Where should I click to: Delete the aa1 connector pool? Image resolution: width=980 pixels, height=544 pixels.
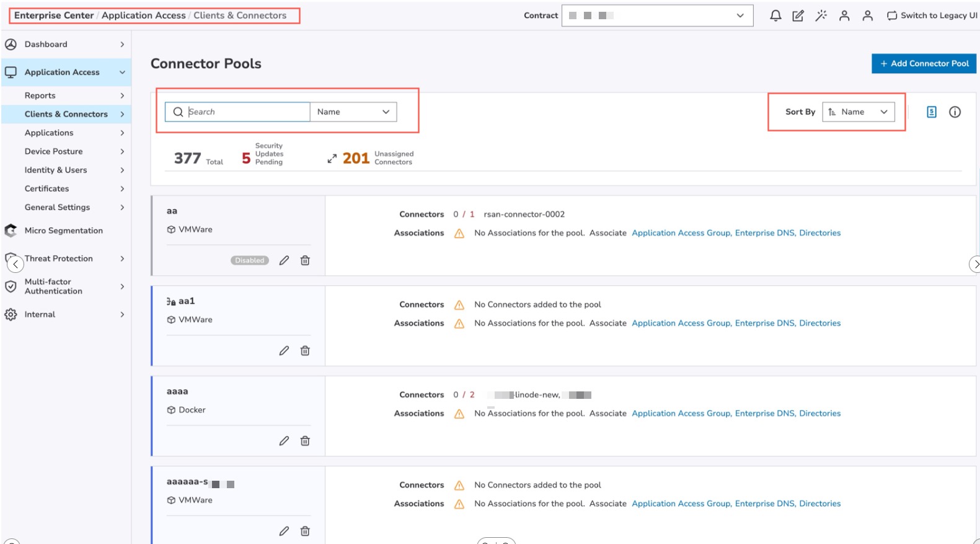pyautogui.click(x=305, y=350)
